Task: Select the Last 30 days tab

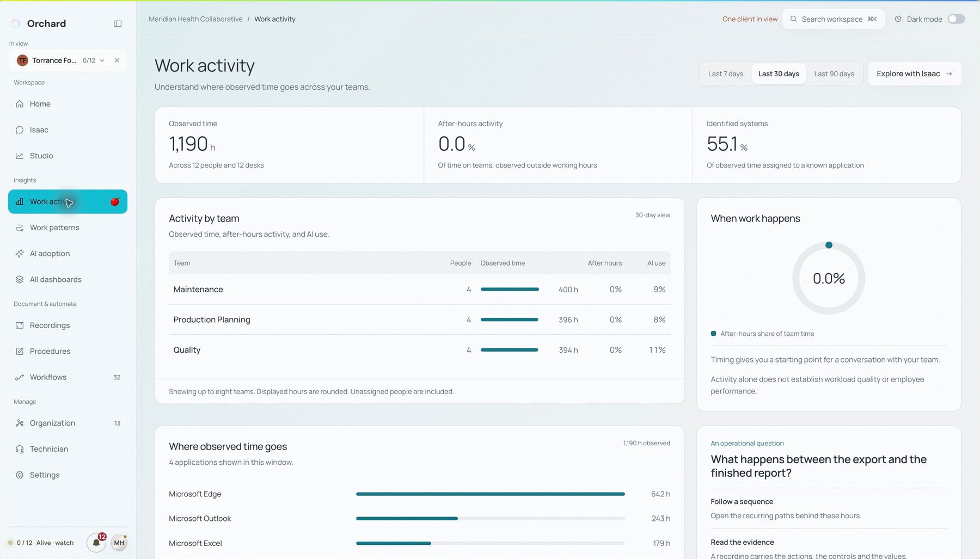Action: point(779,74)
